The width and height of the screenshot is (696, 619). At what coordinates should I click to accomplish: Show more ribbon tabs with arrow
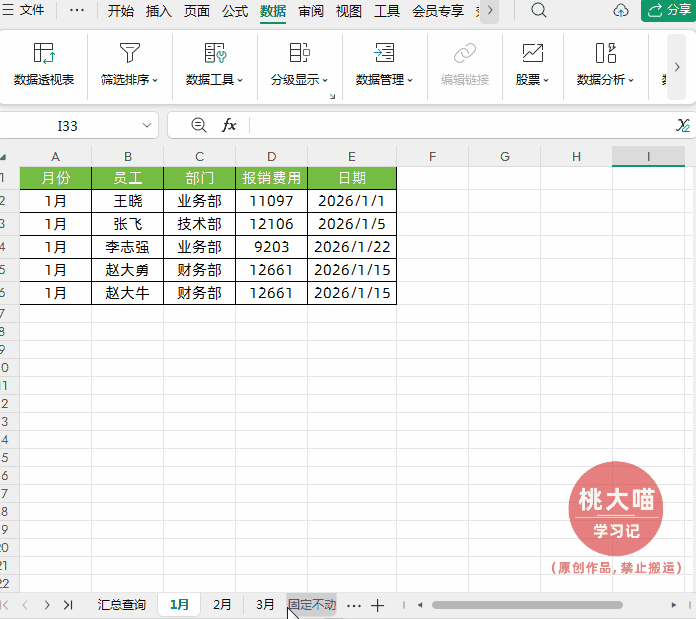[x=490, y=10]
